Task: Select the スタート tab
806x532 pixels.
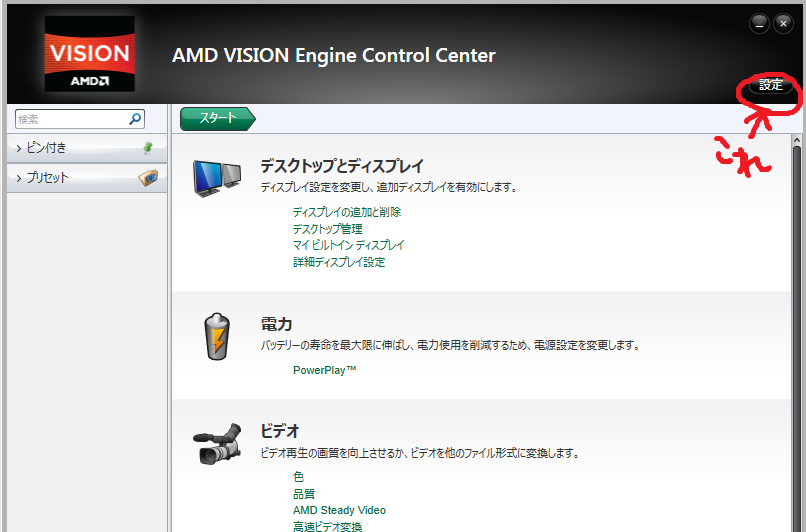Action: 217,118
